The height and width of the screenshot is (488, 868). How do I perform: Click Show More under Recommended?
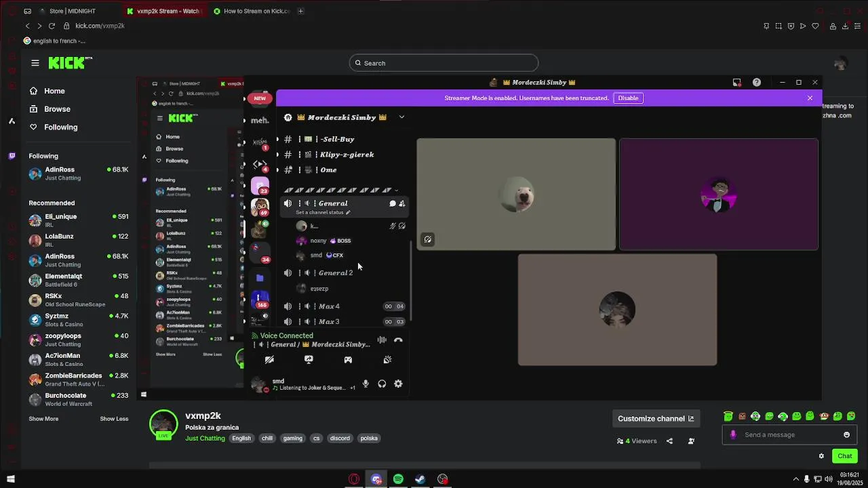43,419
